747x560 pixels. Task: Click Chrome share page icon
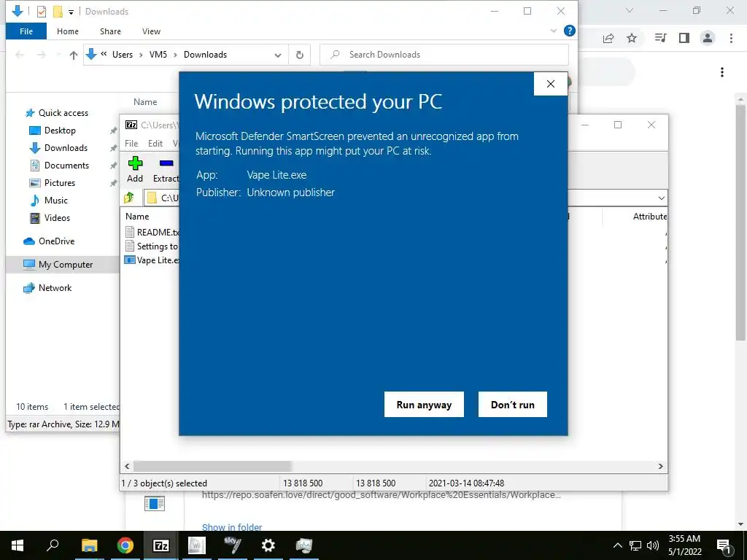(x=608, y=38)
